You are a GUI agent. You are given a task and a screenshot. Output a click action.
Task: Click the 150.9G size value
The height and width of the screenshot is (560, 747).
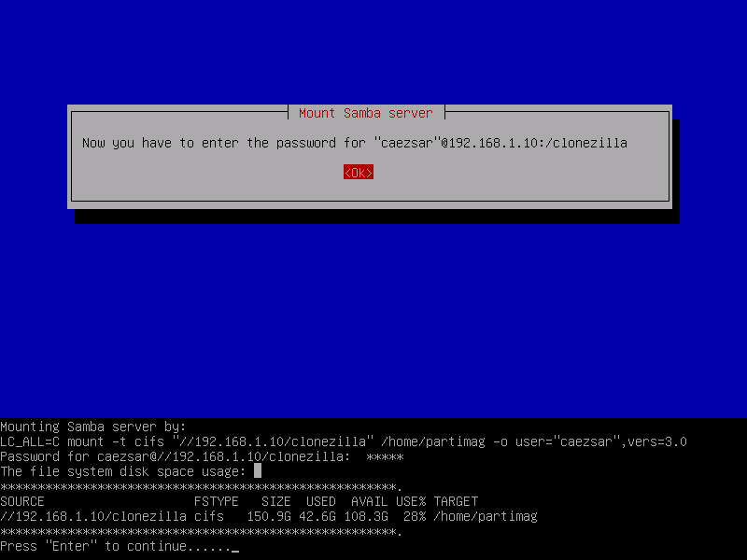coord(269,517)
